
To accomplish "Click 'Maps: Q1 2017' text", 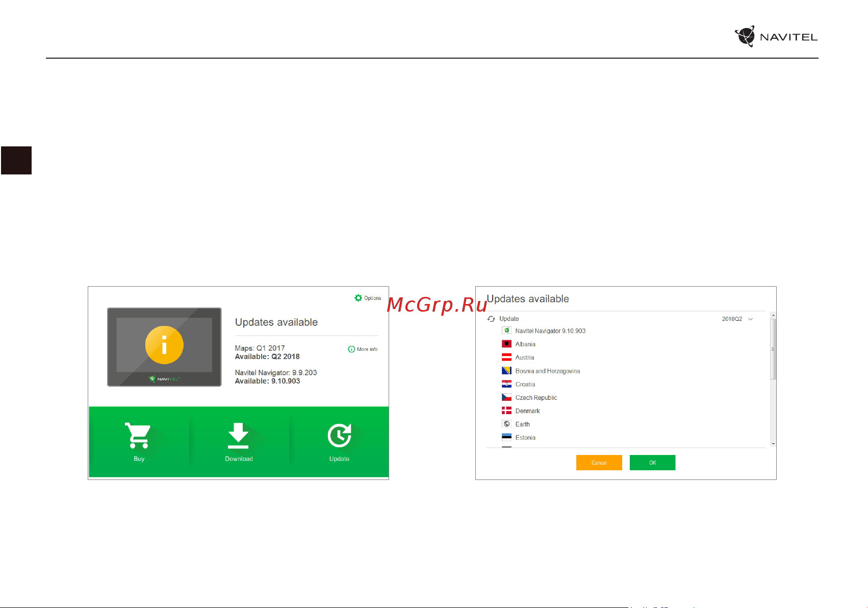I will click(260, 348).
